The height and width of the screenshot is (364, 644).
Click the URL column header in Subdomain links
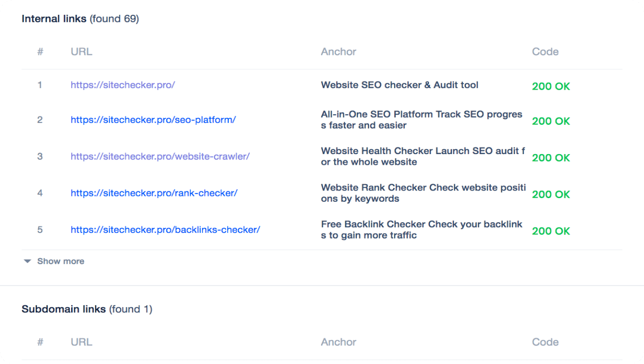[x=81, y=342]
